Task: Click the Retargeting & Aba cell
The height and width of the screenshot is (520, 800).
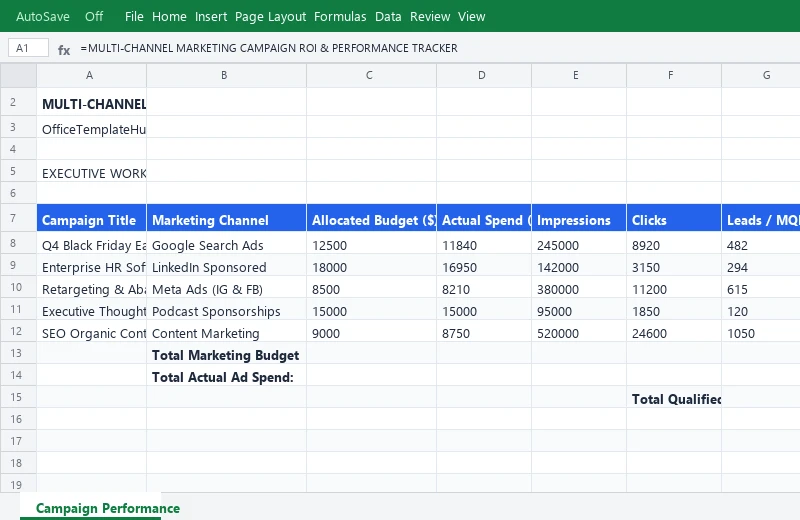Action: coord(91,287)
